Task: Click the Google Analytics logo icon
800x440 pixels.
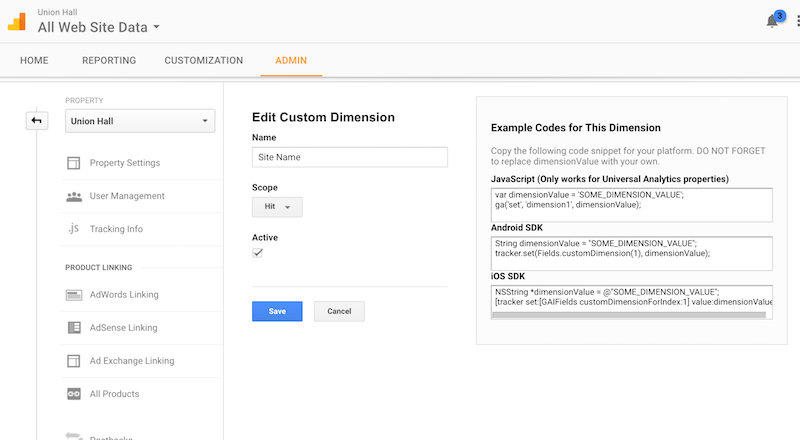Action: [18, 20]
